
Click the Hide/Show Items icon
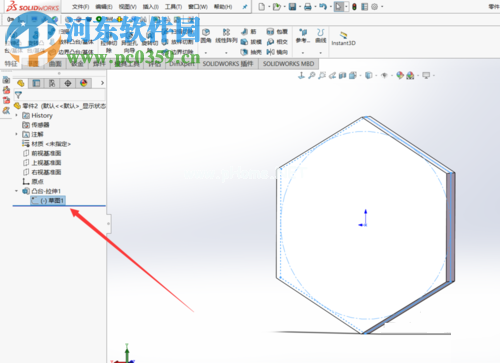[384, 76]
